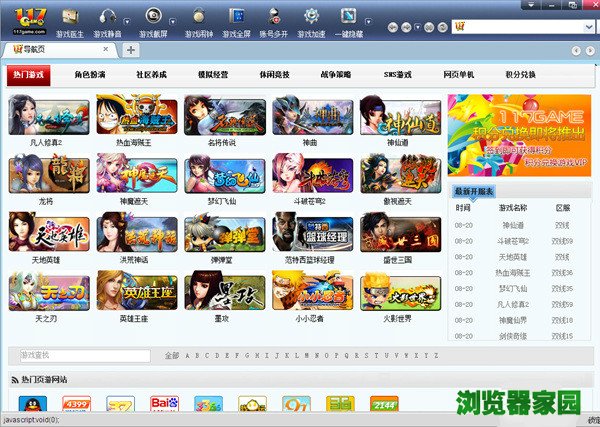The image size is (600, 427).
Task: Close the 导航页 tab
Action: click(x=106, y=49)
